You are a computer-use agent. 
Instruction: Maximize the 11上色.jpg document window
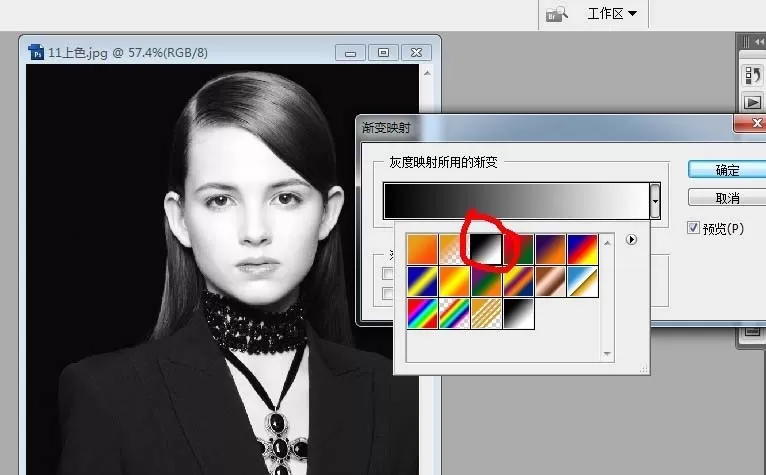pos(383,53)
